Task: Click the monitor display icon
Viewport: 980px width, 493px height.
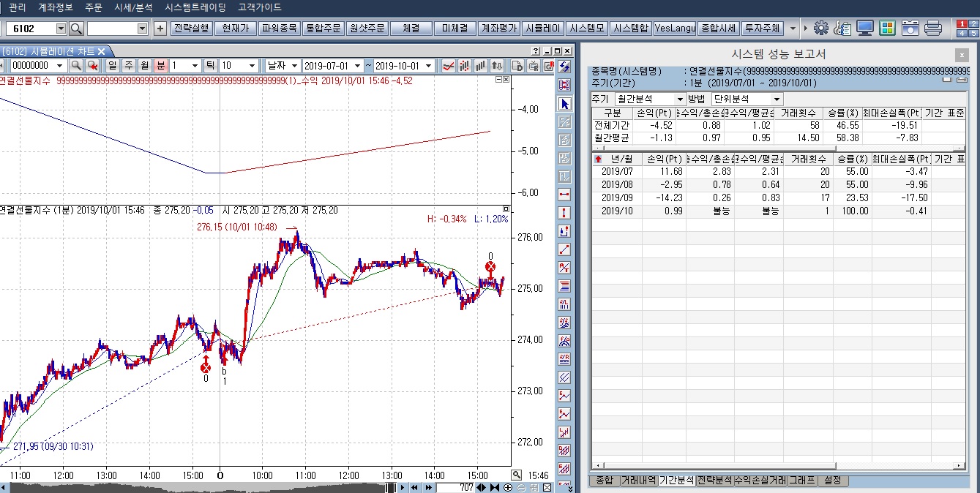Action: [865, 29]
